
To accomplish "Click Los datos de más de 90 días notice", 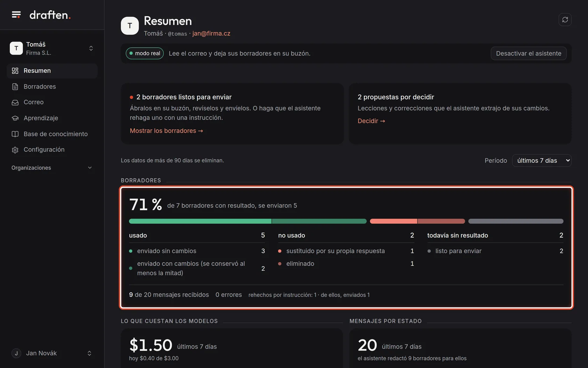I will [172, 161].
